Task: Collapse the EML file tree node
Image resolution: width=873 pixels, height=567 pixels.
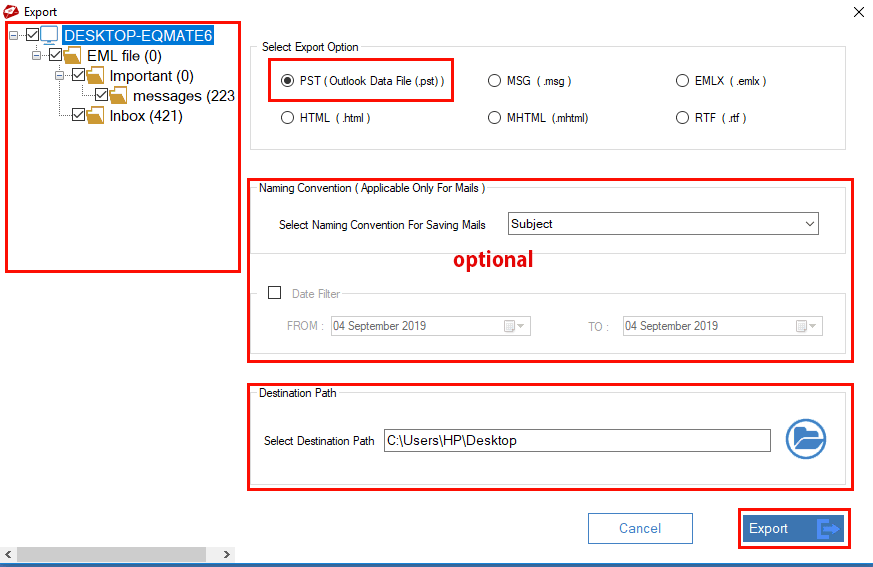Action: click(x=37, y=56)
